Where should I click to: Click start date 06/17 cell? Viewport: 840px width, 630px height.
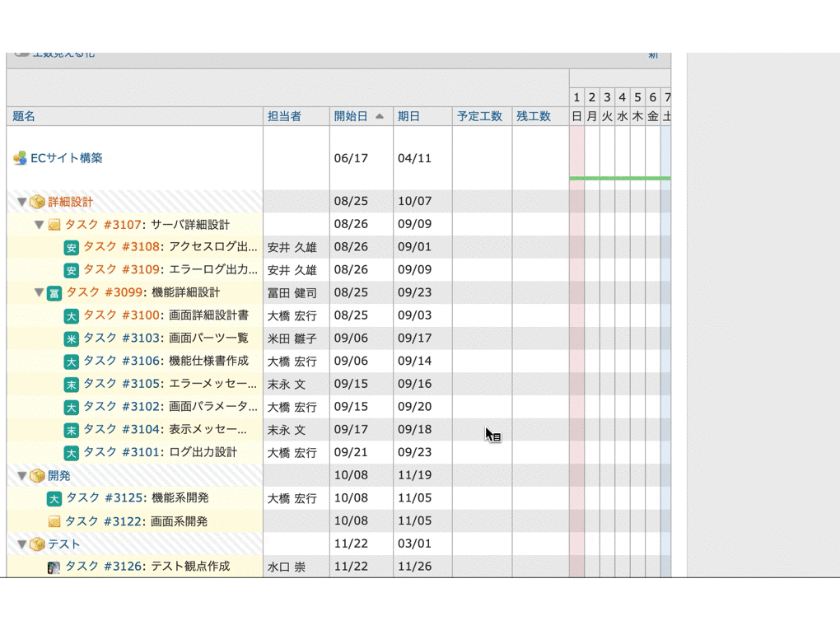[x=361, y=158]
